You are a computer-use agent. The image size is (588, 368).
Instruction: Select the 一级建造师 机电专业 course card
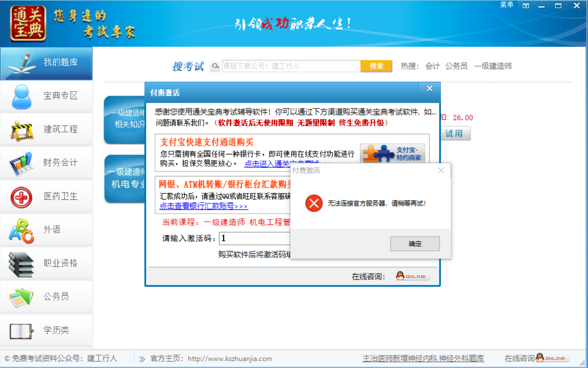(125, 179)
